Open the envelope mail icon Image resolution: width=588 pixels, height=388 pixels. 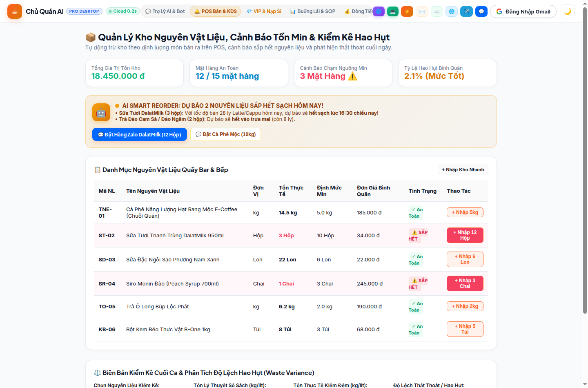tap(422, 11)
